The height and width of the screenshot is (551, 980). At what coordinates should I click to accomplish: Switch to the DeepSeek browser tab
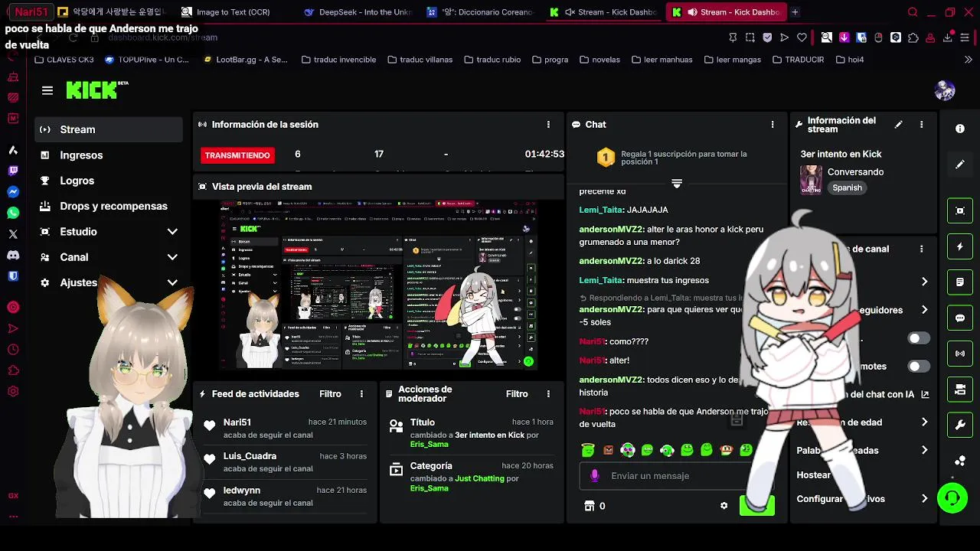(x=358, y=12)
